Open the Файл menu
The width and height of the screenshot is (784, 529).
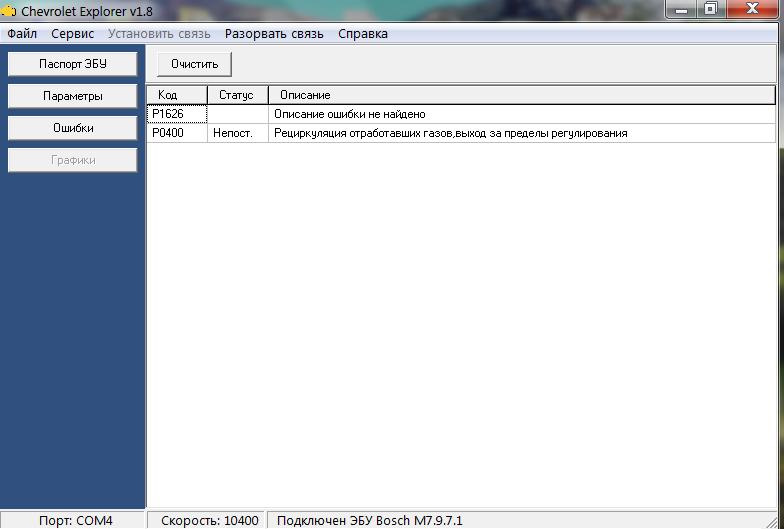click(x=22, y=34)
